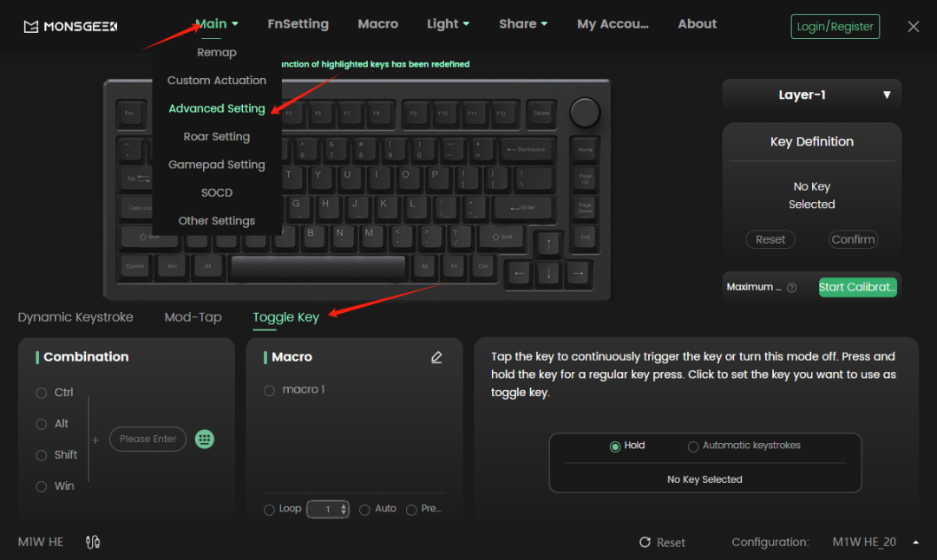This screenshot has width=937, height=560.
Task: Click the device connection icon beside M1W HE
Action: coord(93,542)
